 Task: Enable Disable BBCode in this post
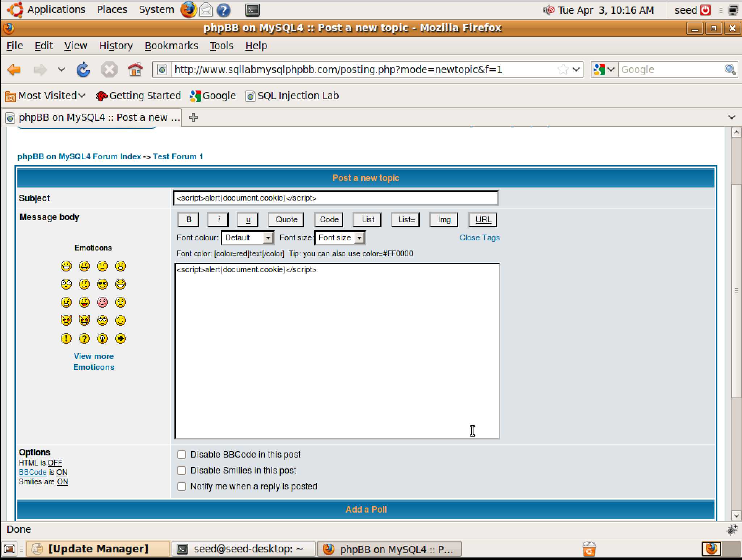(x=182, y=454)
